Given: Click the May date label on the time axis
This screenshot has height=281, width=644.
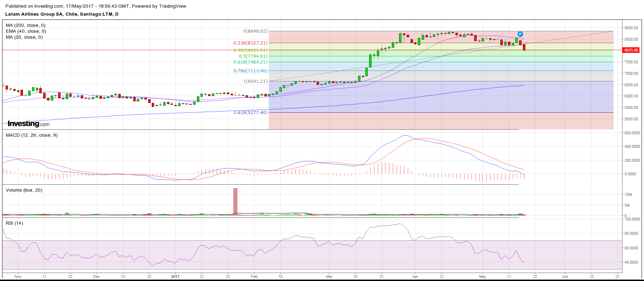Looking at the screenshot, I should (483, 277).
